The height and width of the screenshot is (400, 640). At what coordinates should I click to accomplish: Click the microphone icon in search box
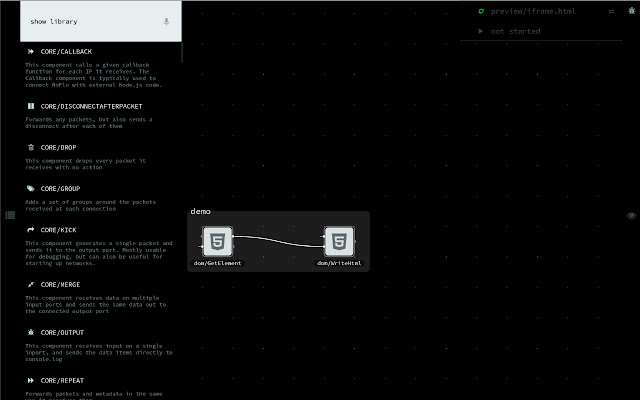(x=166, y=22)
